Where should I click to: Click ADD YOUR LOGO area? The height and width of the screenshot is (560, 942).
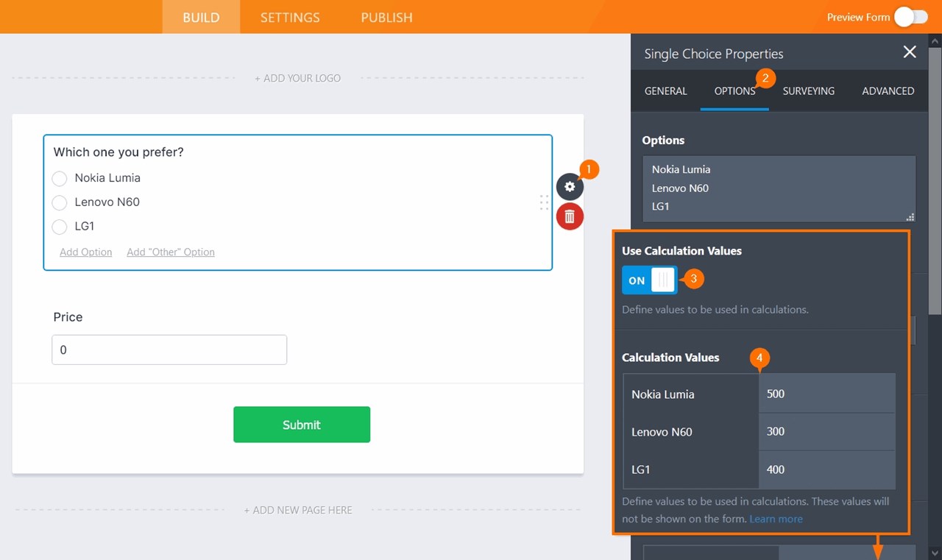click(298, 78)
